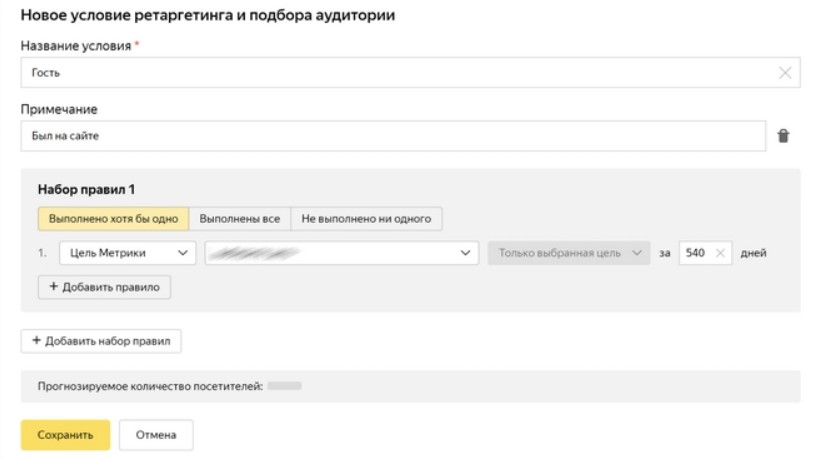Choose "Не выполнено ни одного" rule mode
Viewport: 827px width, 459px height.
coord(366,218)
